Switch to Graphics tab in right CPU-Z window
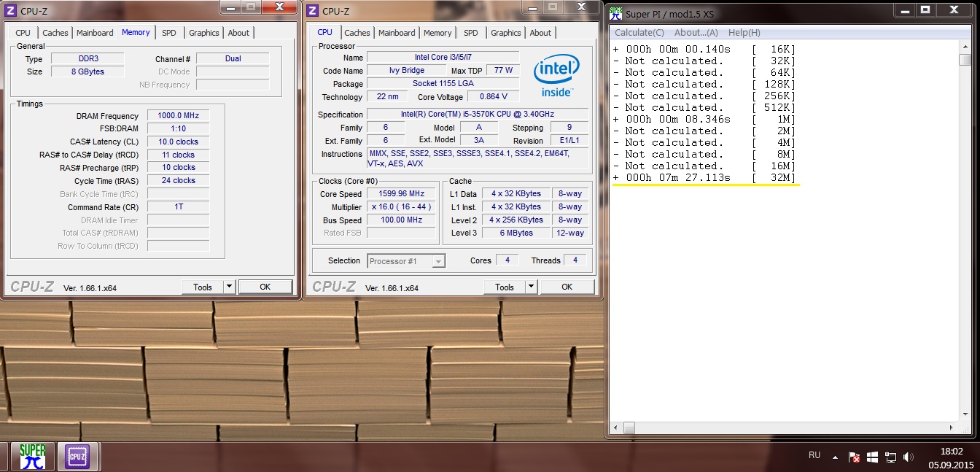 (506, 33)
